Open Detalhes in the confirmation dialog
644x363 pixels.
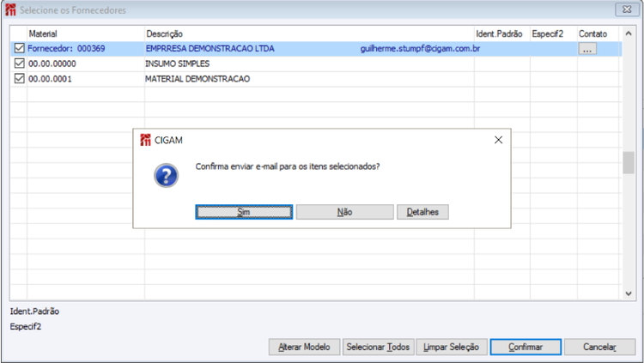[x=422, y=212]
